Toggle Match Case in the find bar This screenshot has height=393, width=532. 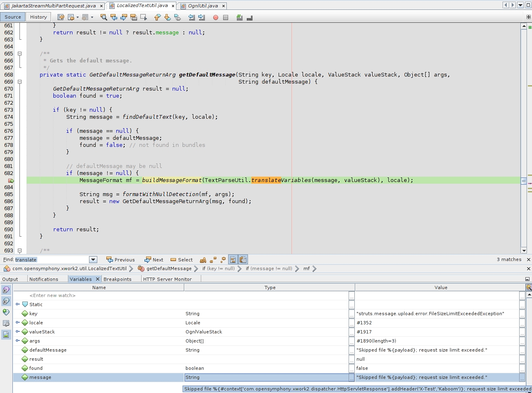[203, 260]
